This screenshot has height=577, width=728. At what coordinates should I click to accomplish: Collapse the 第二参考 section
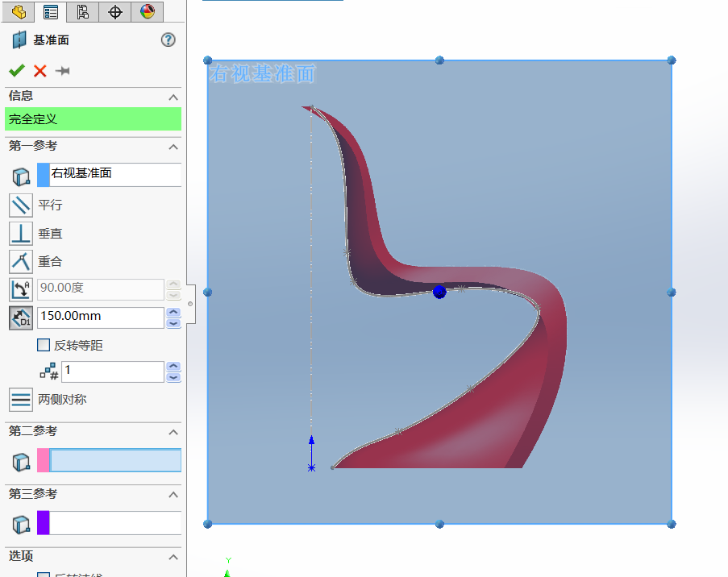173,432
